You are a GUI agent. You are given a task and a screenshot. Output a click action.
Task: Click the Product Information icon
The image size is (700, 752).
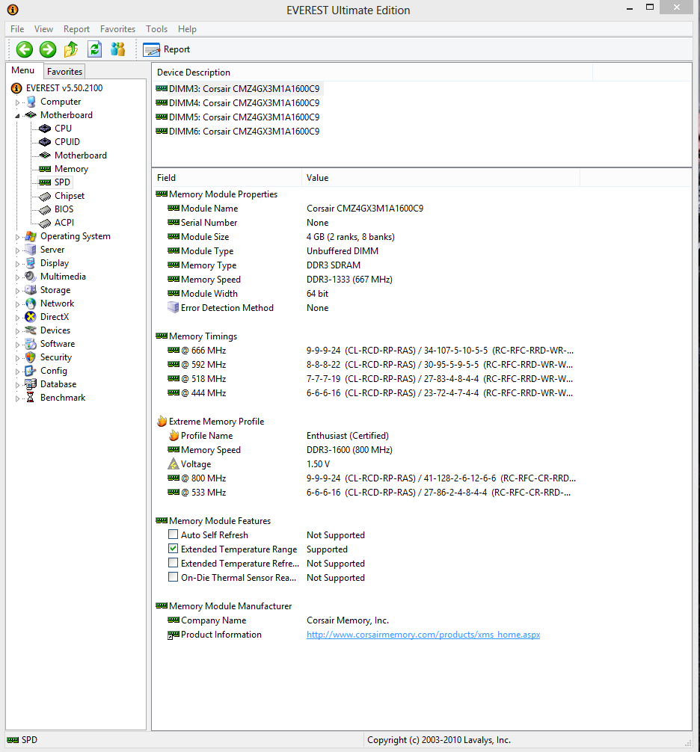point(174,635)
